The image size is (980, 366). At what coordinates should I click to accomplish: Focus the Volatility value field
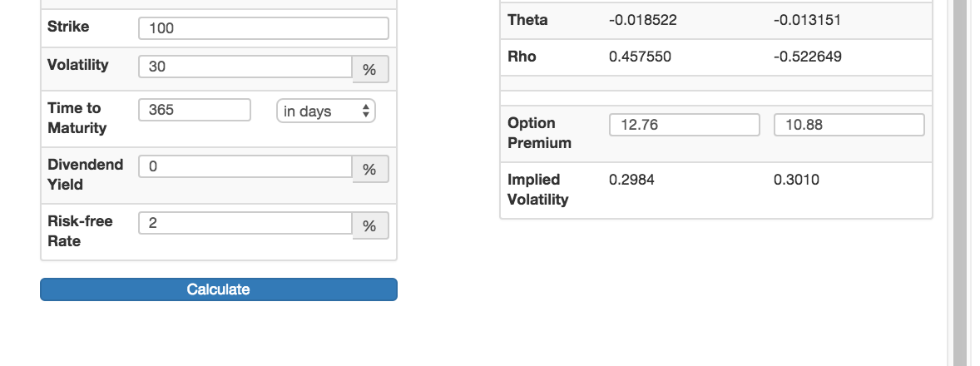(x=245, y=67)
